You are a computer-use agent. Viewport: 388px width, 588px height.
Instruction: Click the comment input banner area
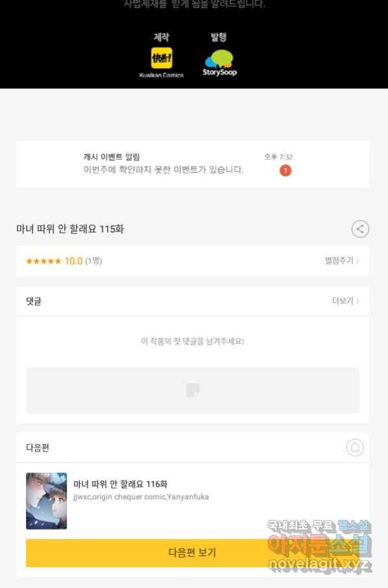(192, 390)
